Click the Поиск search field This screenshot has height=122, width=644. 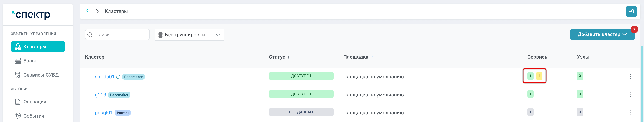tap(117, 35)
